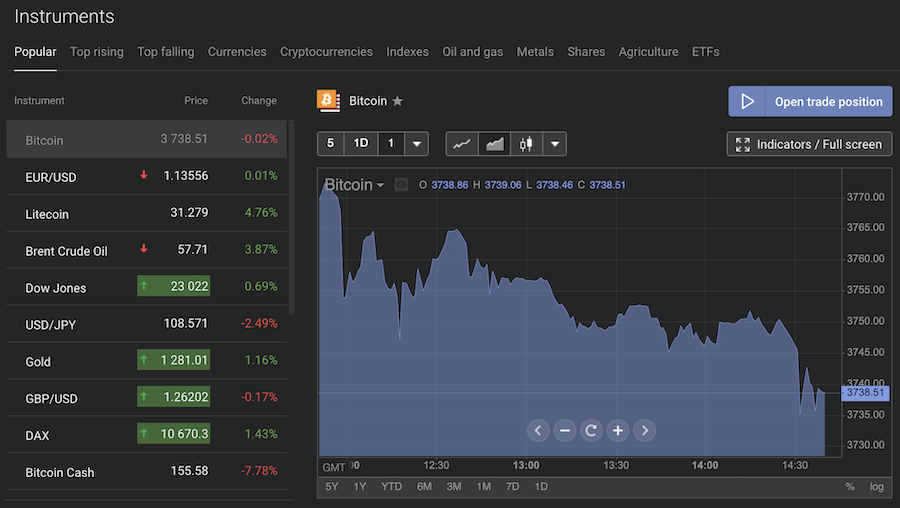Expand the Bitcoin chart legend dropdown
The width and height of the screenshot is (900, 508).
380,185
